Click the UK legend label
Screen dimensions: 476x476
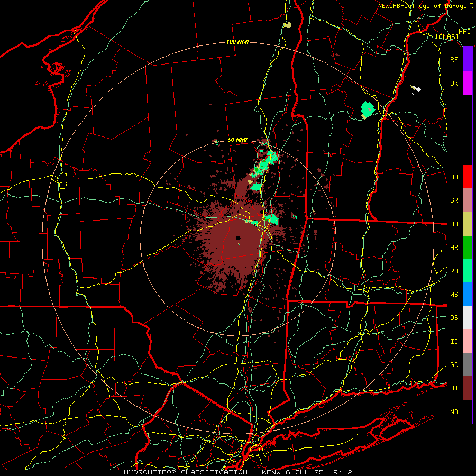pyautogui.click(x=454, y=83)
